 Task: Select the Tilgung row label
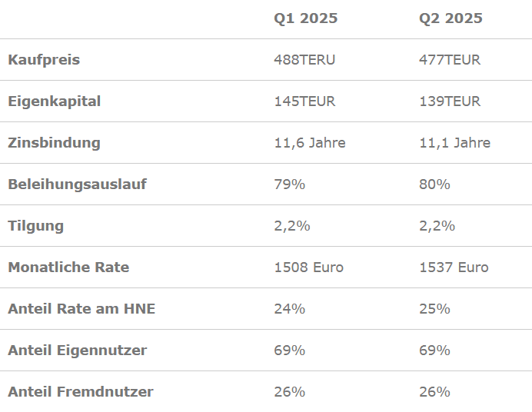35,226
